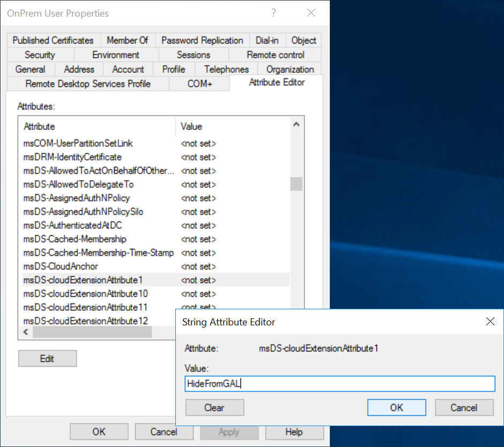Select msDS-cloudExtensionAttribute10 row
The image size is (504, 447).
tap(86, 294)
